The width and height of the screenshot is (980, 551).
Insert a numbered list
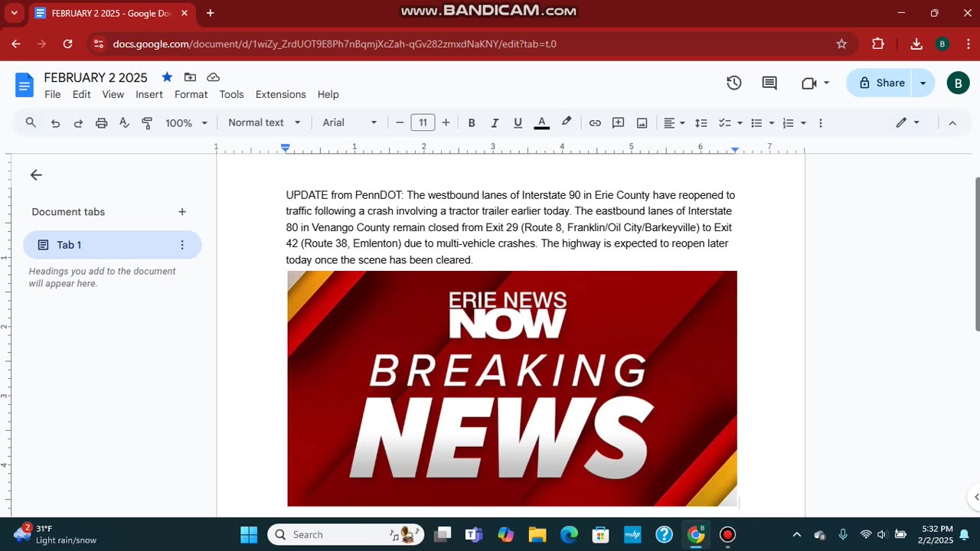click(x=788, y=122)
